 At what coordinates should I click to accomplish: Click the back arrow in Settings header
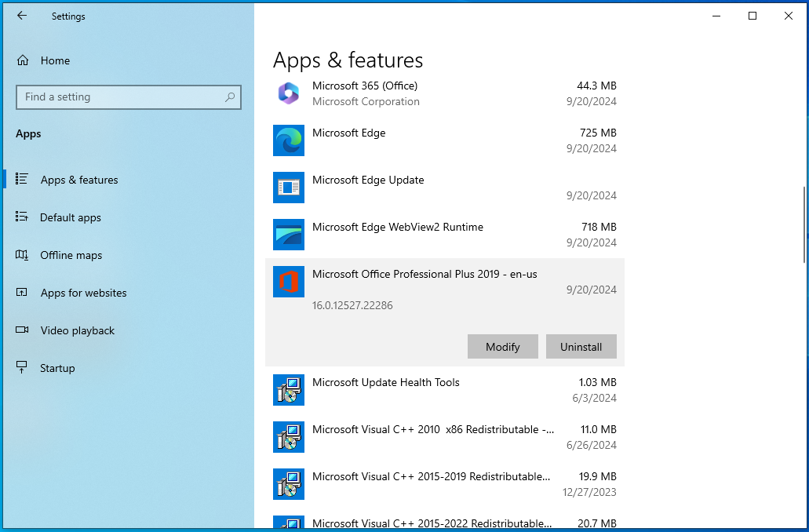tap(22, 16)
